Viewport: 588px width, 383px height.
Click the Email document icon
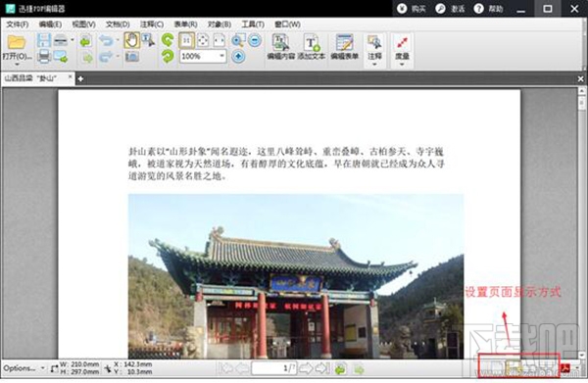point(61,57)
